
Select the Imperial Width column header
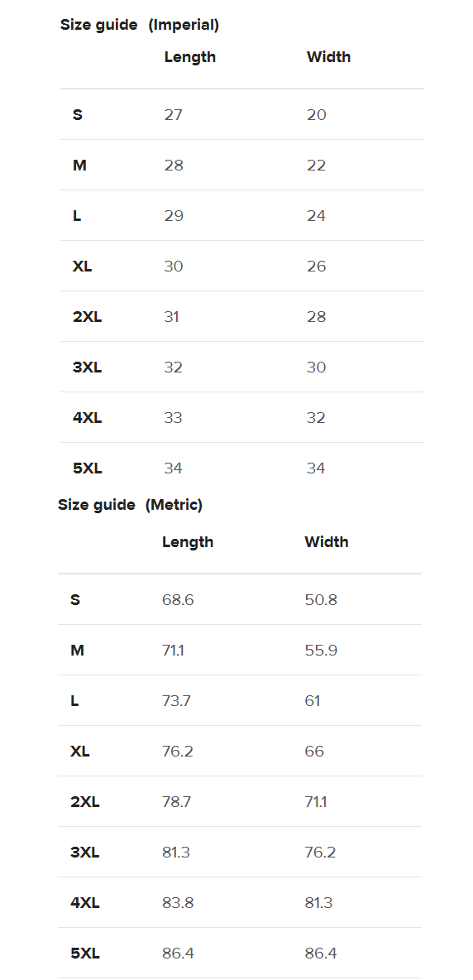click(x=329, y=57)
